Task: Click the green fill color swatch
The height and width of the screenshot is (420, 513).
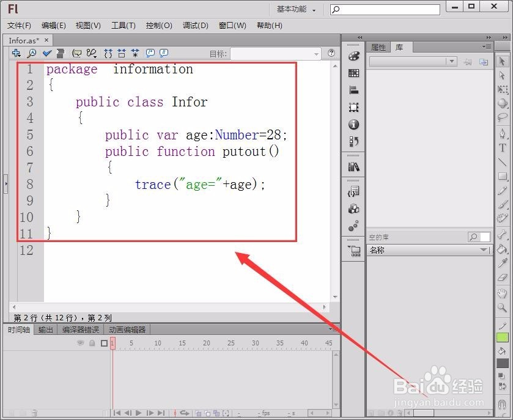Action: click(x=502, y=337)
